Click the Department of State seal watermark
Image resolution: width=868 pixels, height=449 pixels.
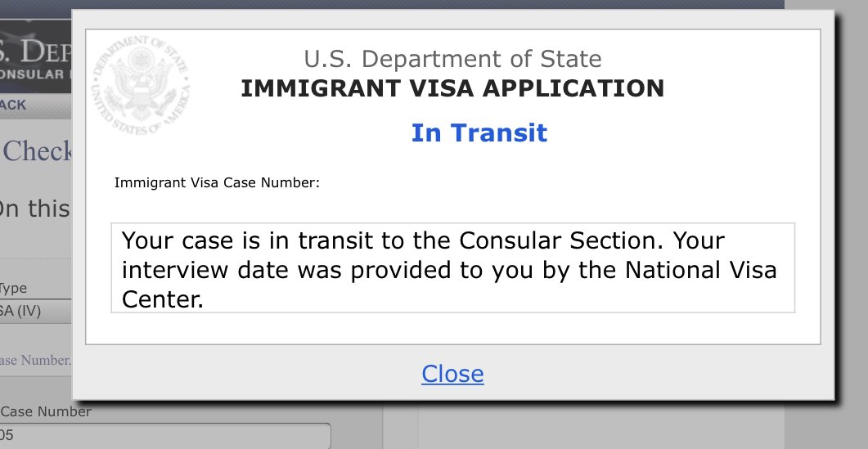coord(142,84)
